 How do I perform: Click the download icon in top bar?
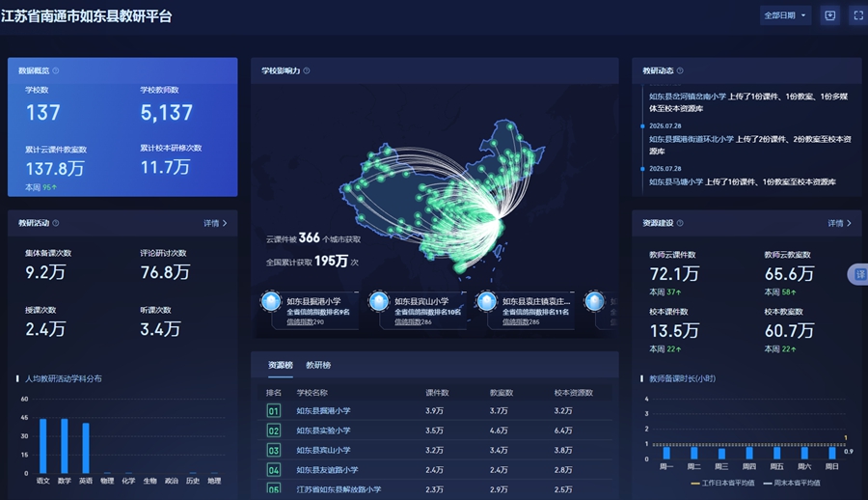click(x=829, y=15)
